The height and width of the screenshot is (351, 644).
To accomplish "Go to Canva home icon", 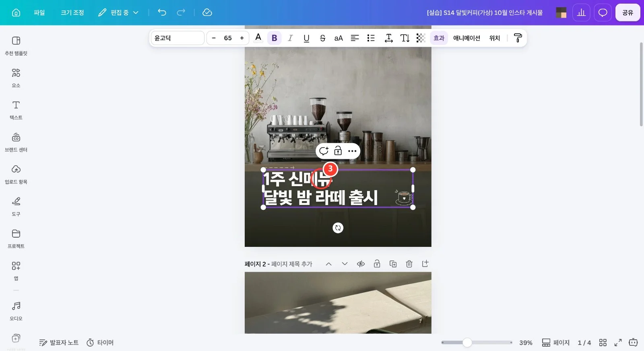I will coord(16,12).
